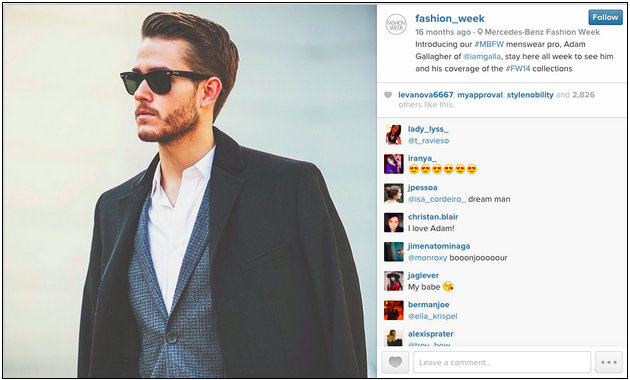Click jaglever avatar thumbnail
The image size is (630, 380).
393,281
